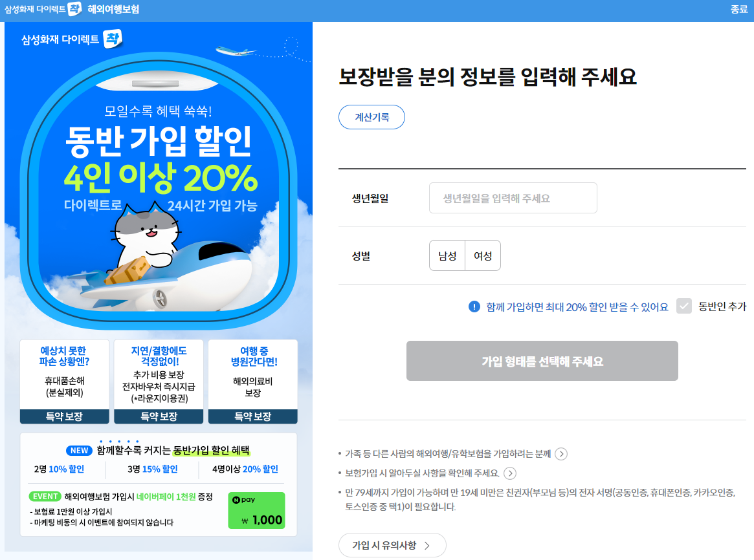
Task: Expand 가입 시 유의사항 chevron button
Action: coord(392,545)
